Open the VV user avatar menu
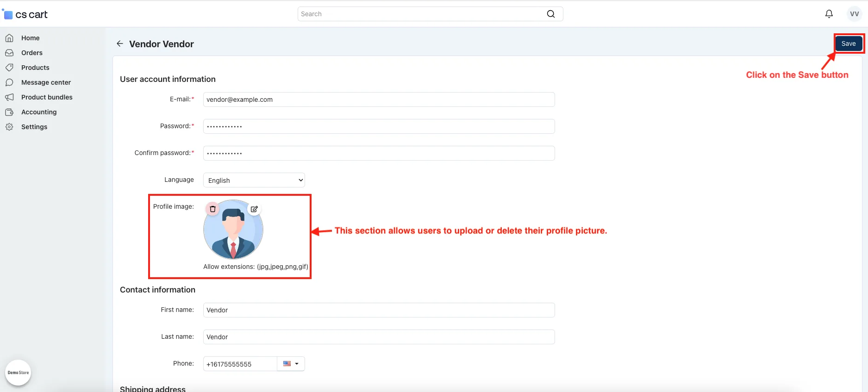The image size is (868, 392). tap(855, 14)
